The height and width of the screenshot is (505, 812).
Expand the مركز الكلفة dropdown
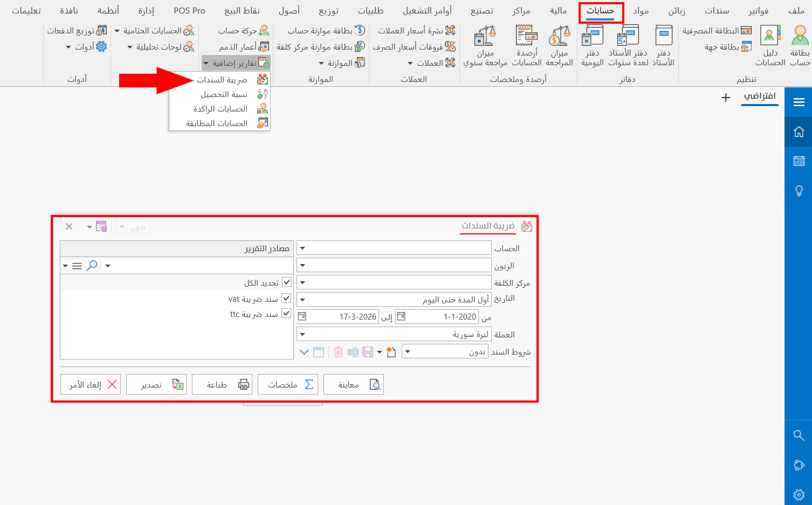click(x=302, y=282)
